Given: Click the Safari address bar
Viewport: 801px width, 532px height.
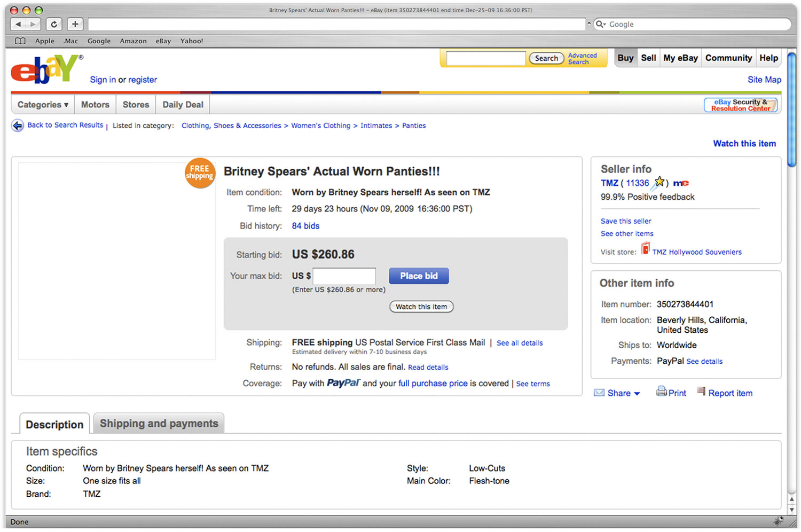Looking at the screenshot, I should [337, 24].
